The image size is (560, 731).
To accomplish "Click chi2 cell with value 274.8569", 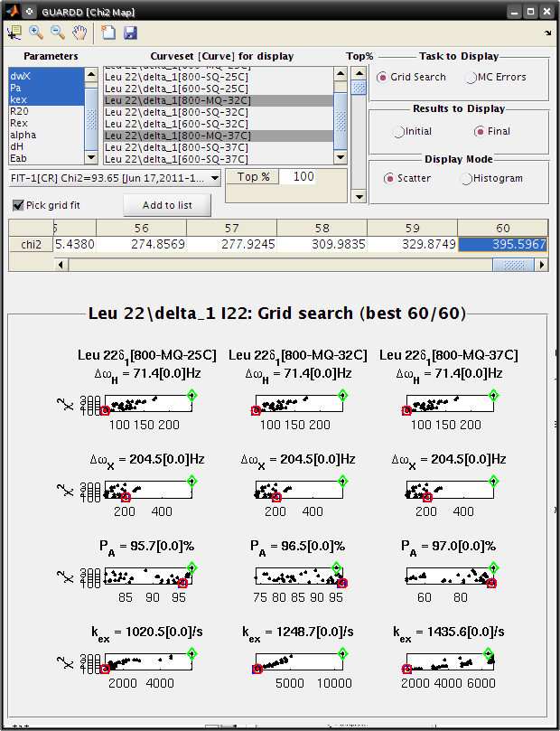I will coord(141,244).
